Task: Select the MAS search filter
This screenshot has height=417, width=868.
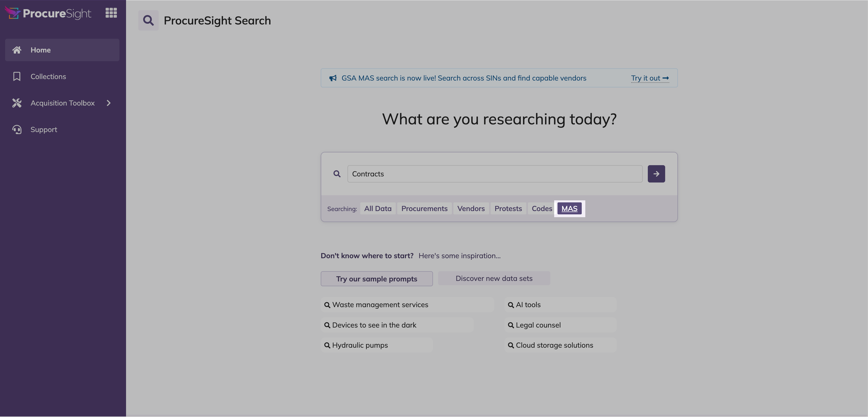Action: (x=569, y=208)
